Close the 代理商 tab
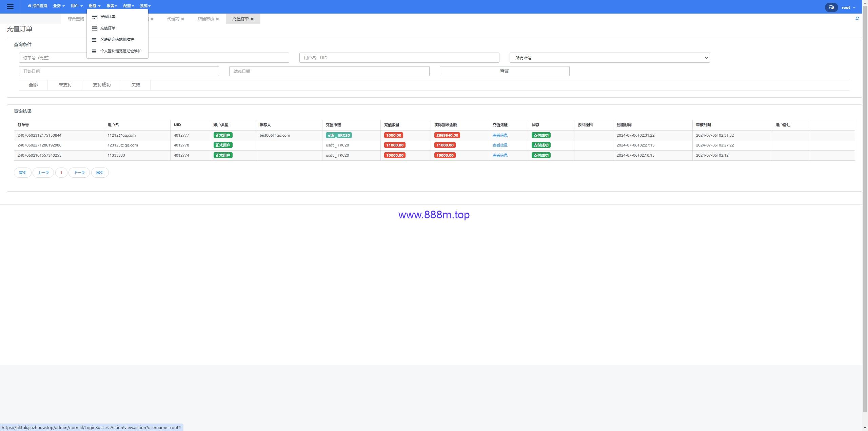 [x=182, y=19]
